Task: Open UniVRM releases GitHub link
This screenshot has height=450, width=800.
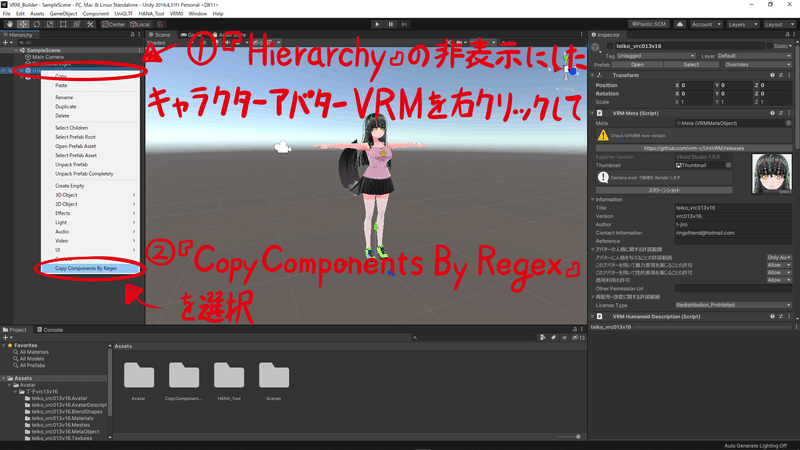Action: 694,148
